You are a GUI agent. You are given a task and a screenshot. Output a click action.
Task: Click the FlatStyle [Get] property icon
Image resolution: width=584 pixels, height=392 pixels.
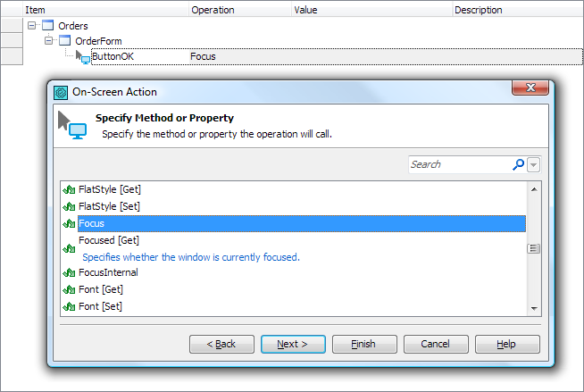click(69, 189)
